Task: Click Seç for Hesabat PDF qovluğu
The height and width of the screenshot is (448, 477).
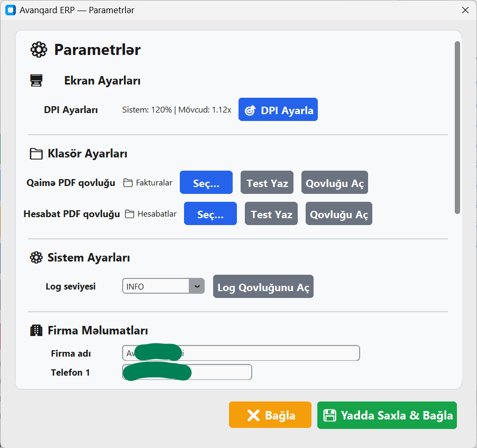Action: pyautogui.click(x=210, y=213)
